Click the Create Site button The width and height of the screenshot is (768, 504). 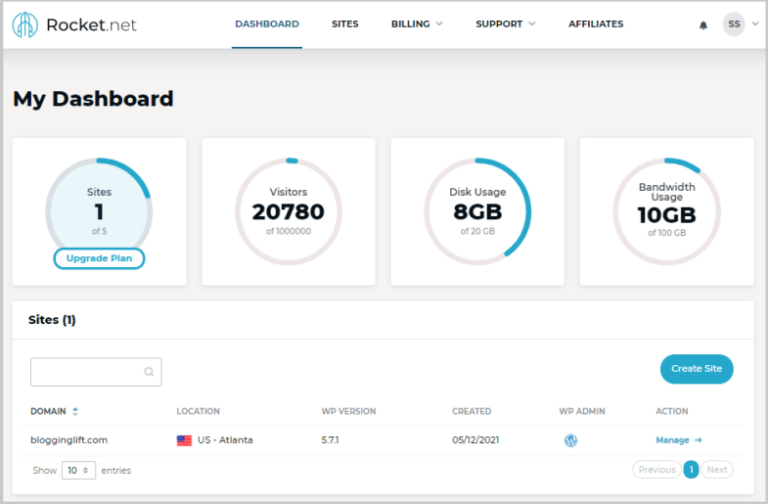[696, 369]
